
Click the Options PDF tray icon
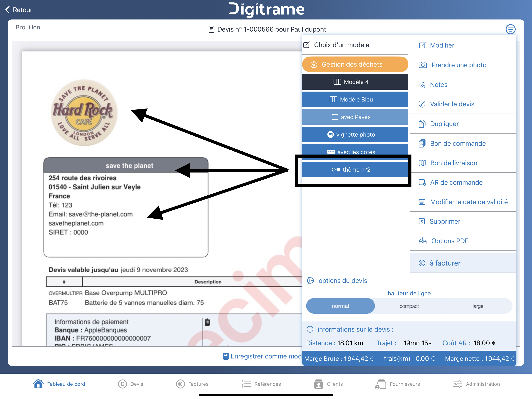click(423, 241)
